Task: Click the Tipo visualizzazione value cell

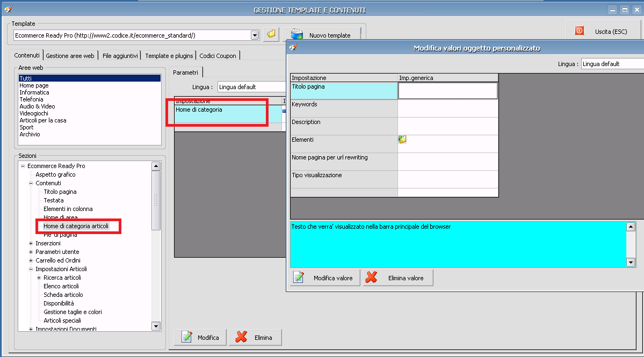Action: tap(447, 179)
